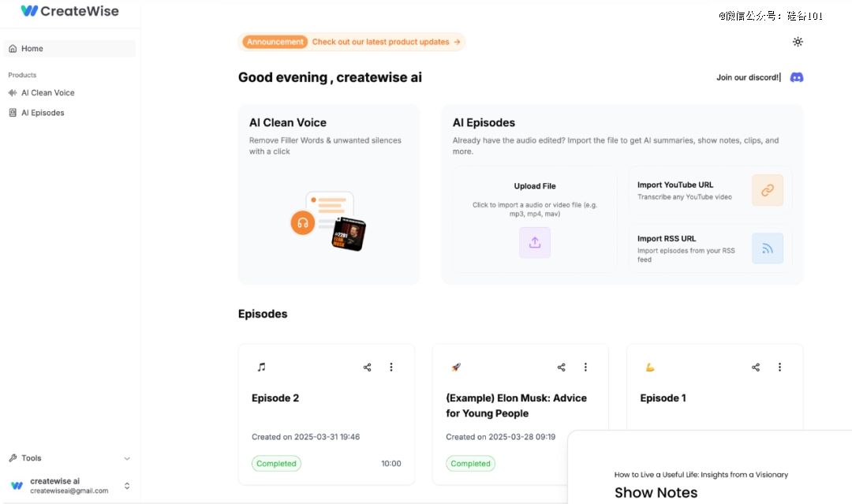Open Elon Musk episode three-dot menu

pos(585,367)
